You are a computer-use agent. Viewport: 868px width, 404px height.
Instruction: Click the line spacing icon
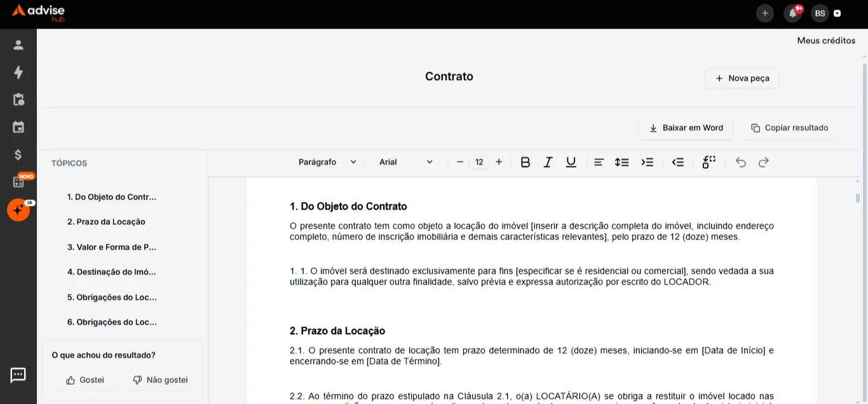(621, 163)
